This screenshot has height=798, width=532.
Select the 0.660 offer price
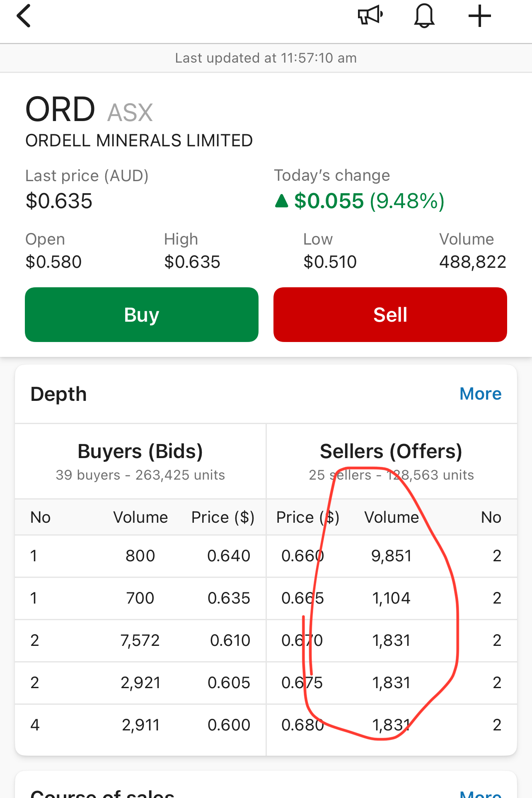click(302, 556)
